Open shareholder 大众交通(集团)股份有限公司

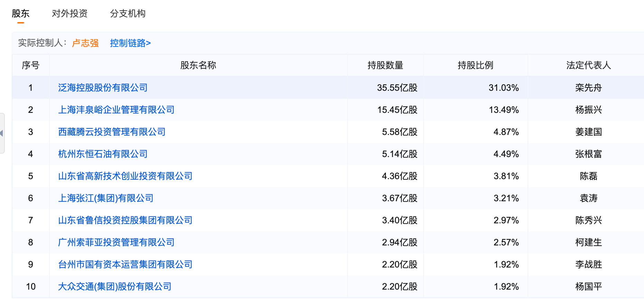click(115, 287)
